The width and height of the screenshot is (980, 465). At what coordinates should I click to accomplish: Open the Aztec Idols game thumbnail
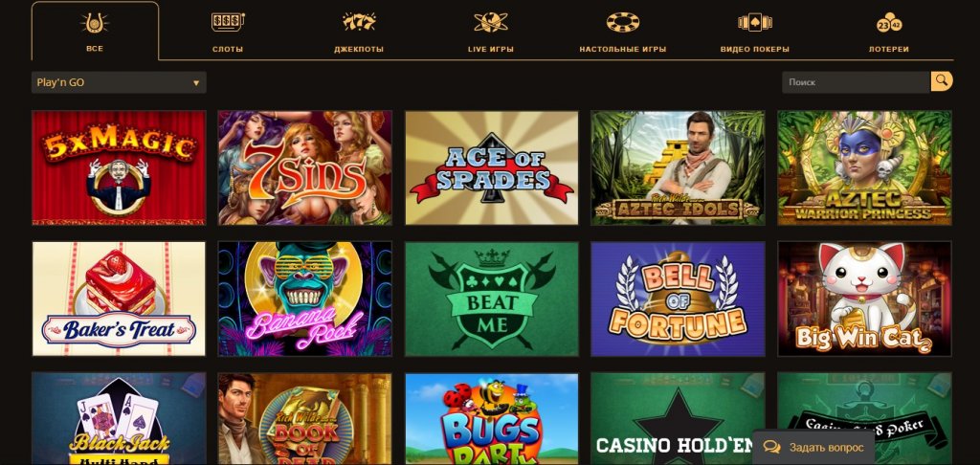[678, 167]
